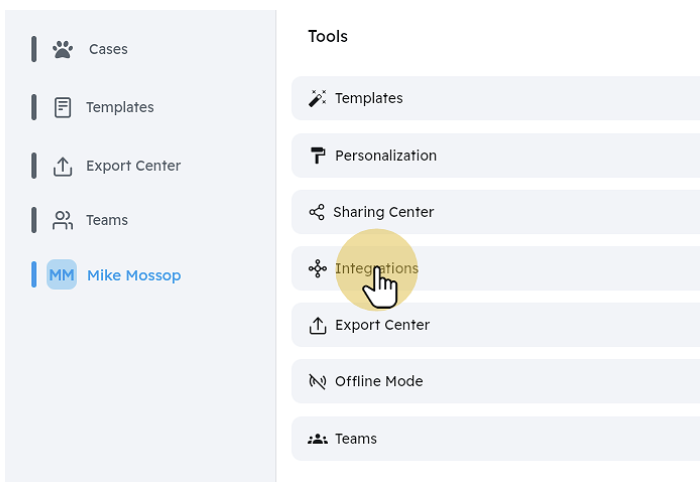The image size is (700, 482).
Task: Click the document icon beside sidebar Templates
Action: (62, 108)
